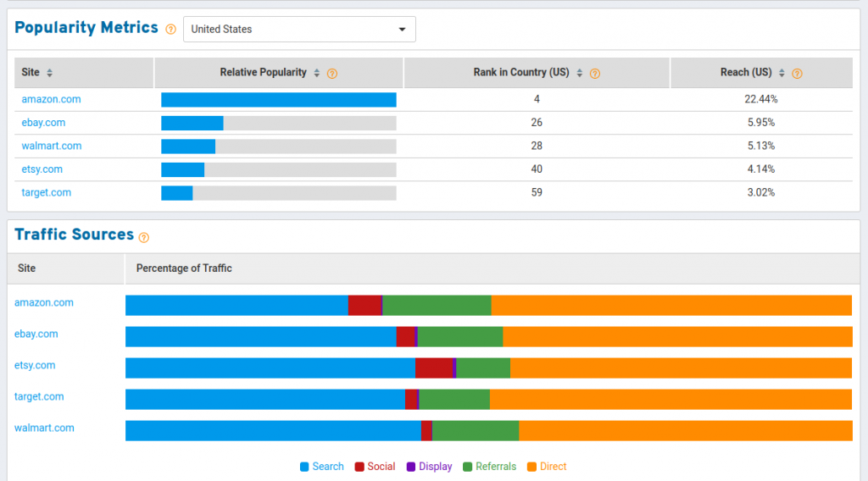Open the Popularity Metrics help icon
The width and height of the screenshot is (868, 481).
pos(171,30)
